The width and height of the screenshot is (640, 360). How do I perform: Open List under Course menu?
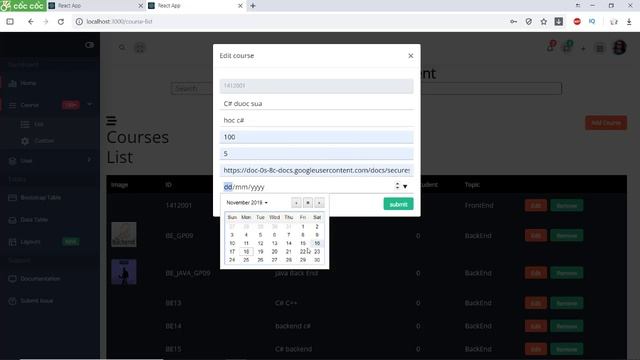39,124
